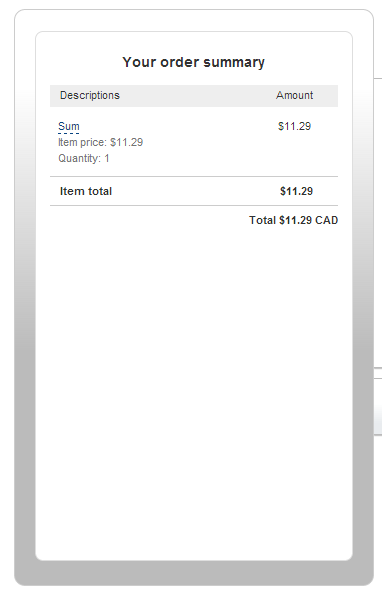Viewport: 382px width, 589px height.
Task: Select the Amount column header
Action: coord(294,95)
